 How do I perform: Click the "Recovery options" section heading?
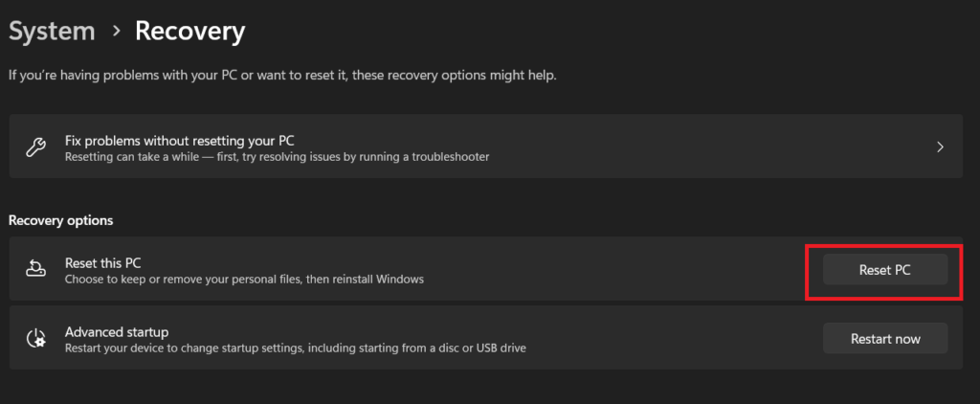click(x=61, y=220)
